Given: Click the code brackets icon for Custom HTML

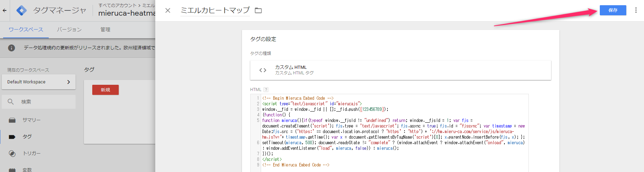Looking at the screenshot, I should (x=263, y=70).
